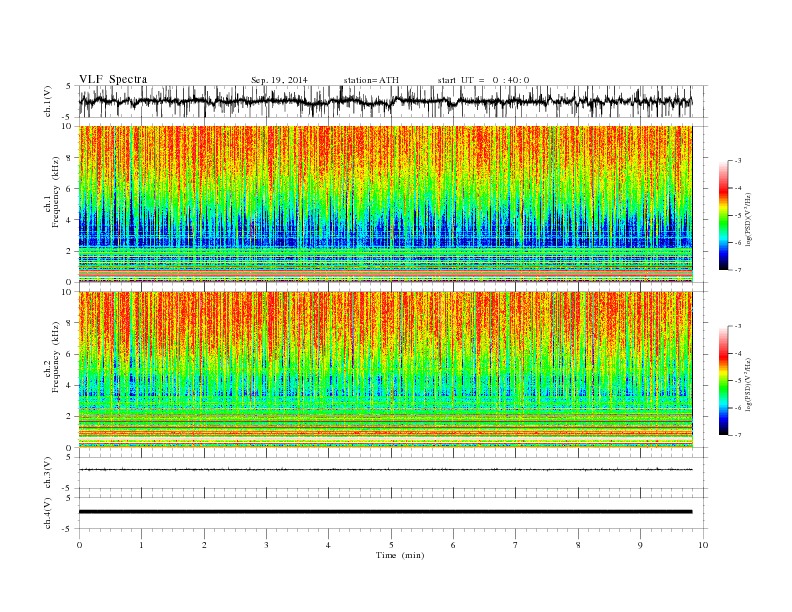Click the "ch.3(V)" axis label
This screenshot has height=612, width=792.
click(x=47, y=473)
